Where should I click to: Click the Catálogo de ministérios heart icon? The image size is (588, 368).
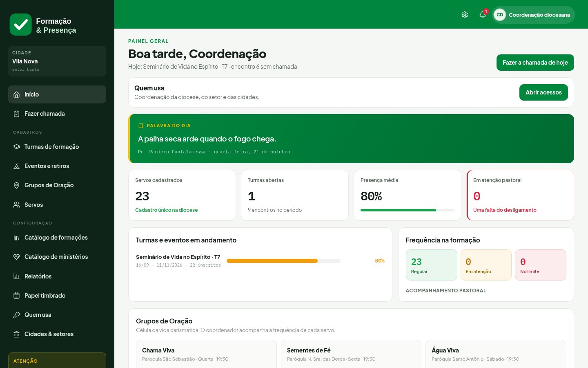[17, 257]
